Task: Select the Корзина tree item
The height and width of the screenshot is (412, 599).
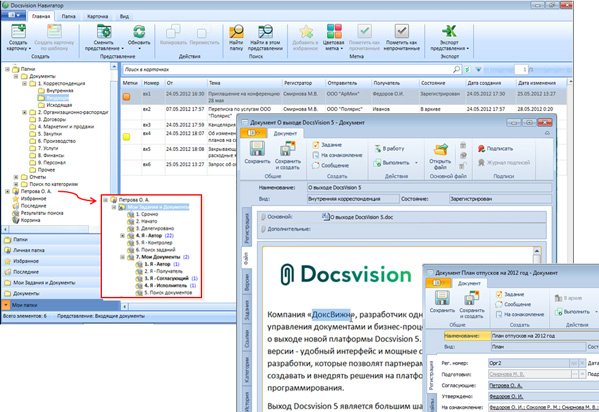Action: [x=31, y=220]
